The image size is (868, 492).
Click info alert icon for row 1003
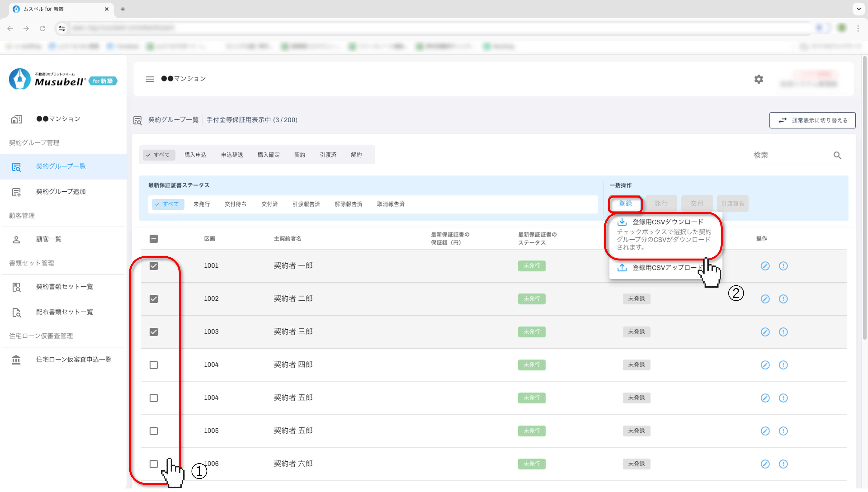tap(783, 332)
